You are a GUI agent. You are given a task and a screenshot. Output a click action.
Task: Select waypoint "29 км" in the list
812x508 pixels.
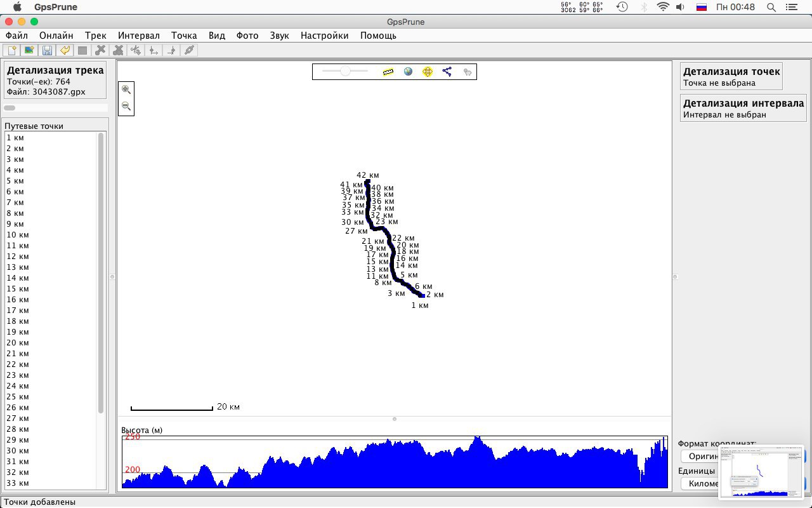[x=51, y=439]
